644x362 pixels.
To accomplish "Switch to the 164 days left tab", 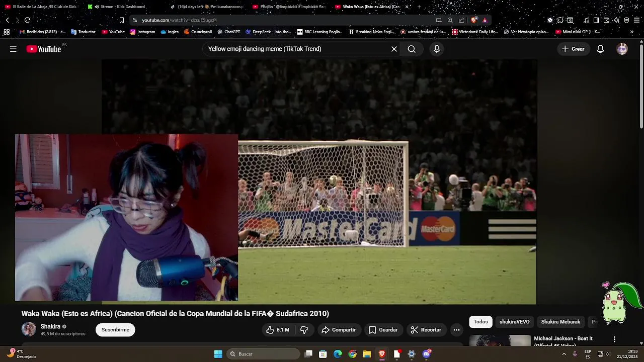I will (x=206, y=7).
